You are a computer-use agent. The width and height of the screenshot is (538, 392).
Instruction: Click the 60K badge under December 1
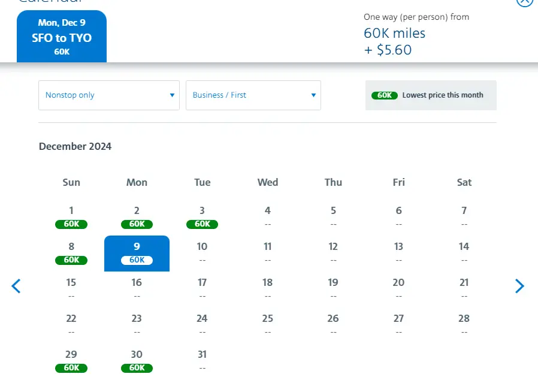tap(71, 224)
